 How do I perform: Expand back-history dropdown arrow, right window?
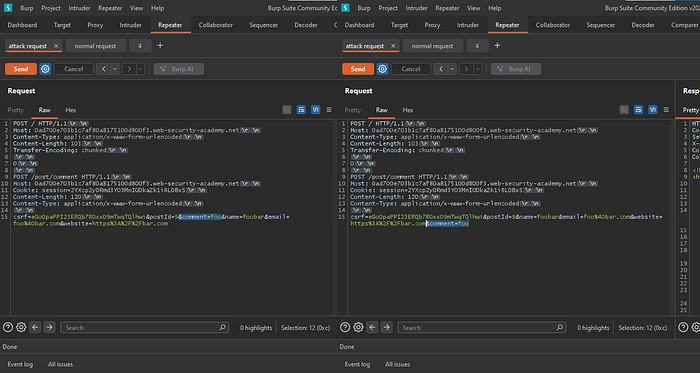[452, 69]
